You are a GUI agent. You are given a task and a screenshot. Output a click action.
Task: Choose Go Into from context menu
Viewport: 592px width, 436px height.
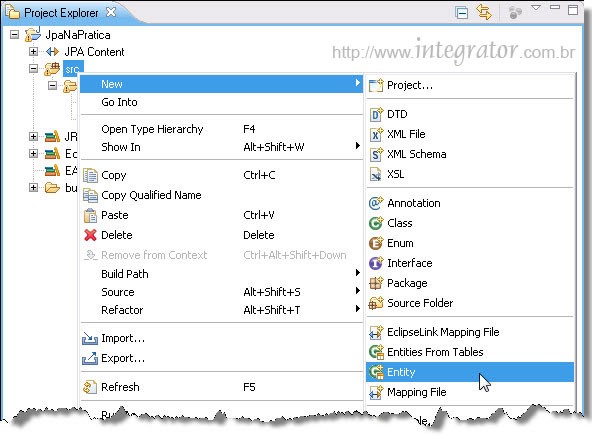click(222, 102)
